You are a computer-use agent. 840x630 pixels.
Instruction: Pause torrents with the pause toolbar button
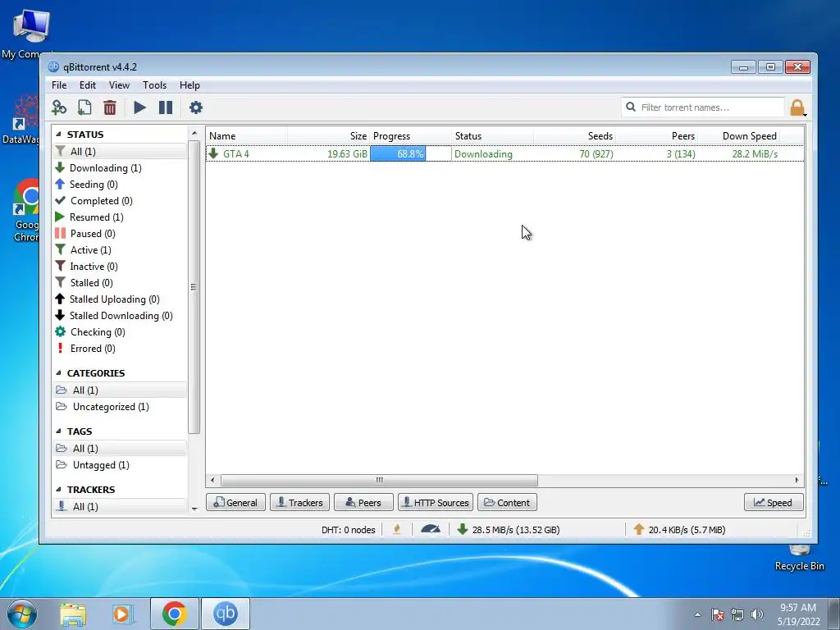(x=166, y=107)
